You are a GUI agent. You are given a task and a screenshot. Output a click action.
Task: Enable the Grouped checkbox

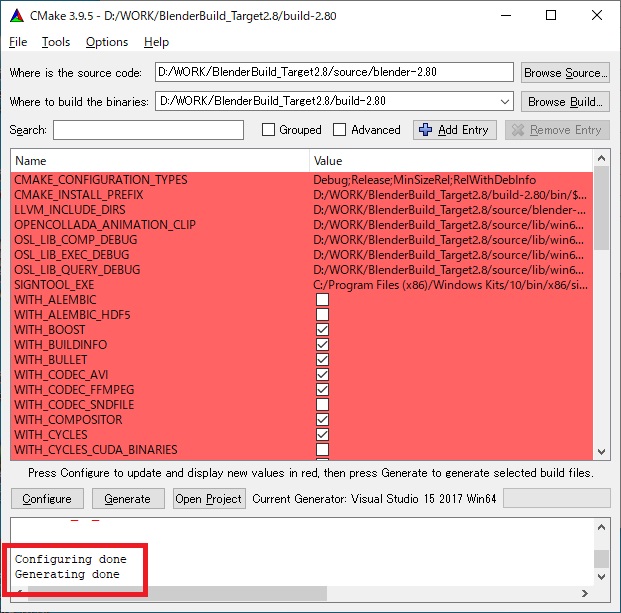pyautogui.click(x=268, y=129)
